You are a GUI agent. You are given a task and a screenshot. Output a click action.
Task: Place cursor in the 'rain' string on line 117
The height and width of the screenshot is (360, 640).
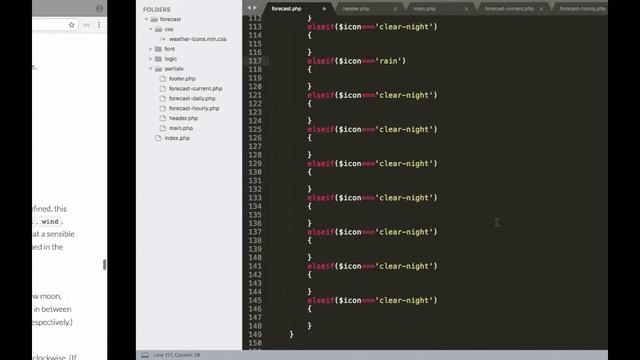pyautogui.click(x=388, y=61)
